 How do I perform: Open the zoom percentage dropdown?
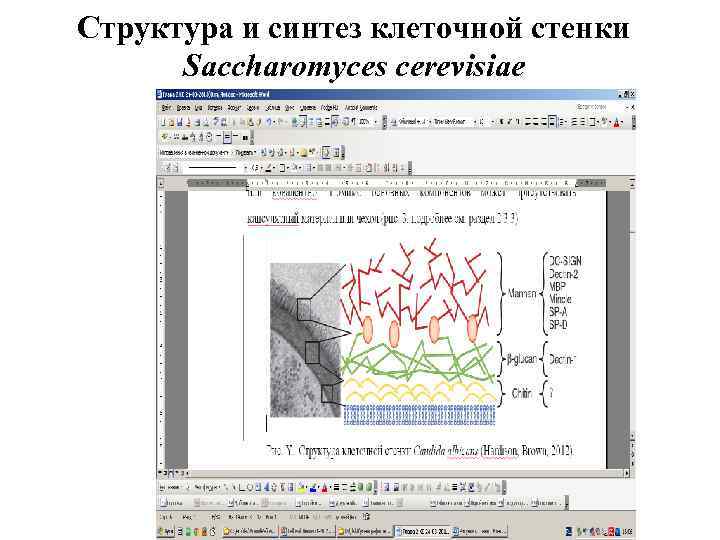[375, 122]
